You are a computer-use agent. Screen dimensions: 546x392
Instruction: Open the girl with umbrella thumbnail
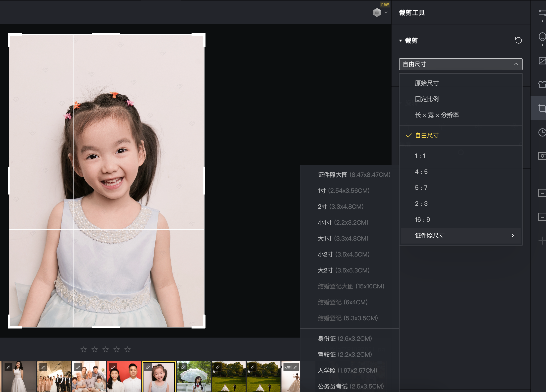pos(194,377)
